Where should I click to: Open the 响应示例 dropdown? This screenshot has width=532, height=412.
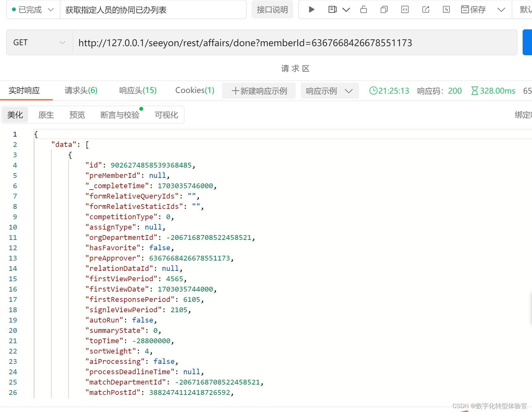pyautogui.click(x=330, y=91)
